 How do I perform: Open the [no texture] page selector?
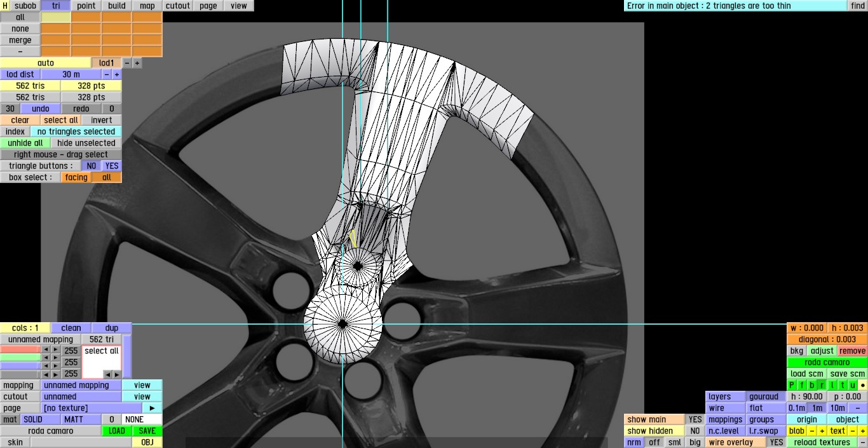click(92, 408)
